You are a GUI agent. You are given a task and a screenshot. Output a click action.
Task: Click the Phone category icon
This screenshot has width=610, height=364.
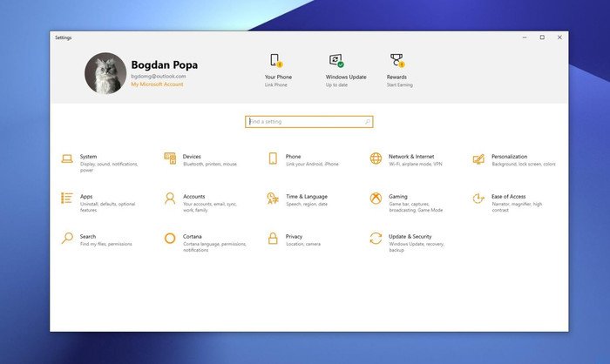pyautogui.click(x=273, y=158)
